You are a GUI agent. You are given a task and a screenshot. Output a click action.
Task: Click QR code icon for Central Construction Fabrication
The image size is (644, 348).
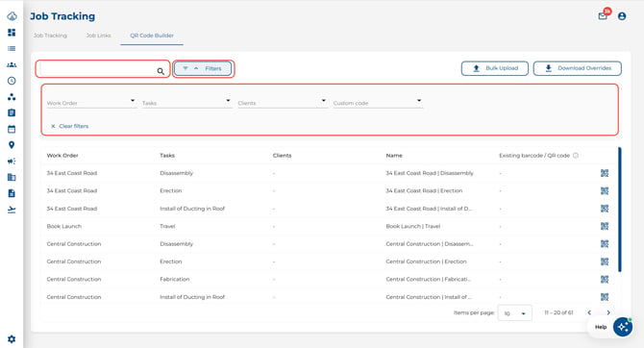coord(605,279)
